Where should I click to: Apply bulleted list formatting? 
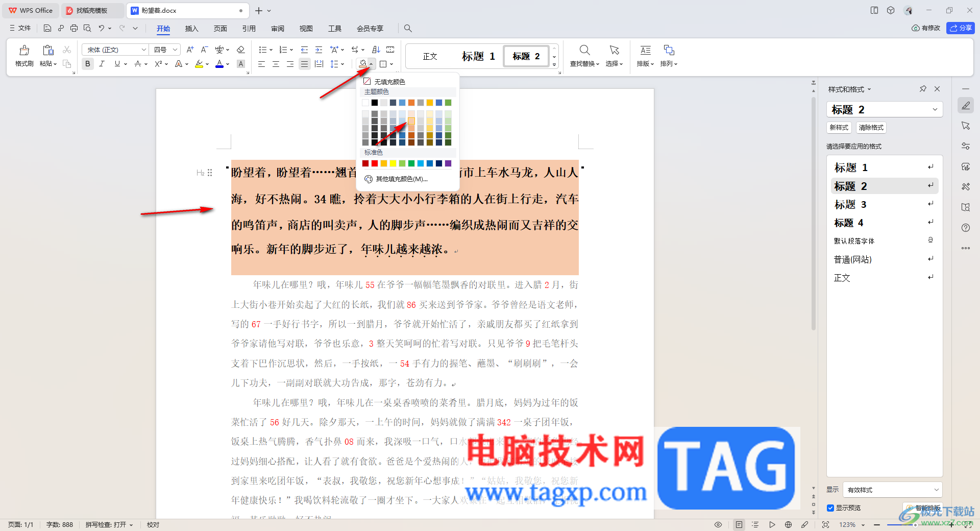(x=262, y=50)
